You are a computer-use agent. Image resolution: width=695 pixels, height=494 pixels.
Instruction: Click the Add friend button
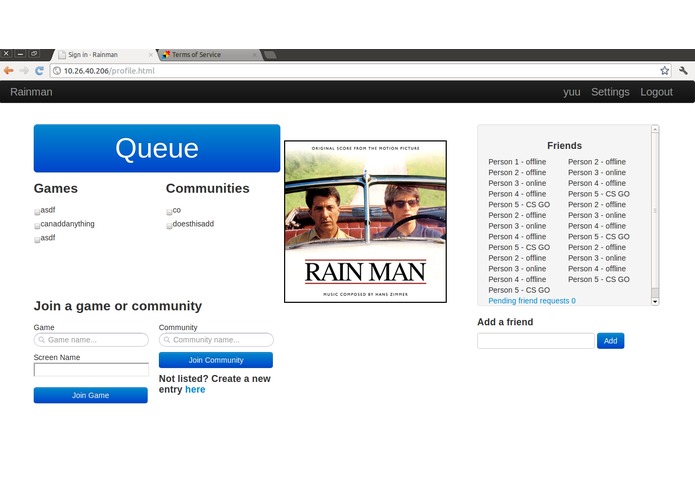click(610, 341)
